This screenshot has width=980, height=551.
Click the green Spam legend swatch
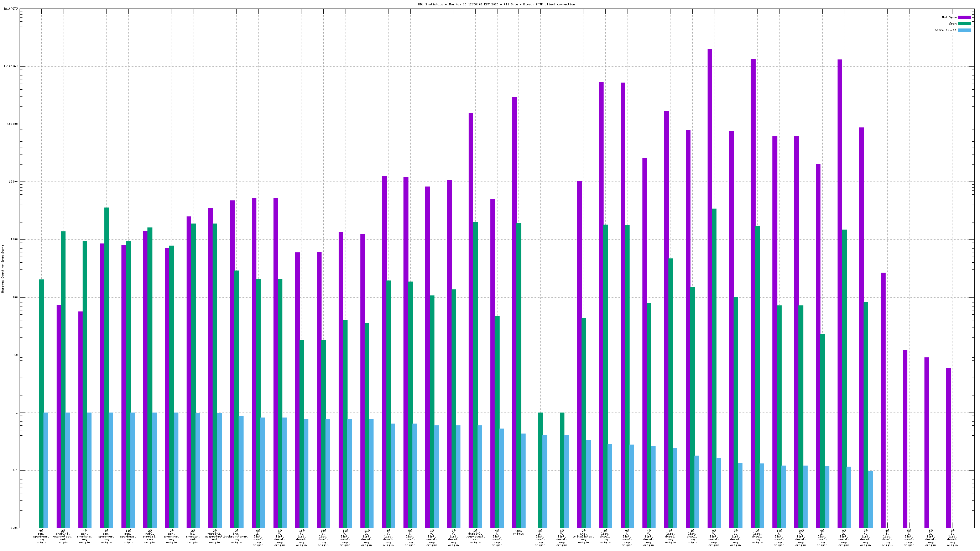point(964,23)
